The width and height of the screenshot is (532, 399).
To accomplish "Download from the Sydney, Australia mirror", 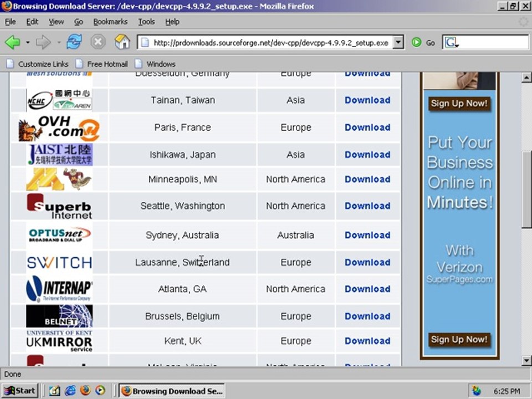I will pyautogui.click(x=367, y=235).
